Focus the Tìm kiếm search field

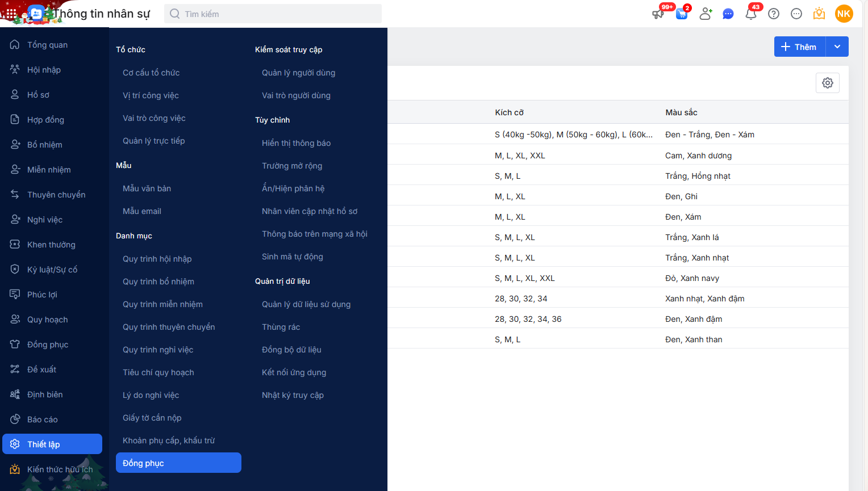pyautogui.click(x=273, y=14)
